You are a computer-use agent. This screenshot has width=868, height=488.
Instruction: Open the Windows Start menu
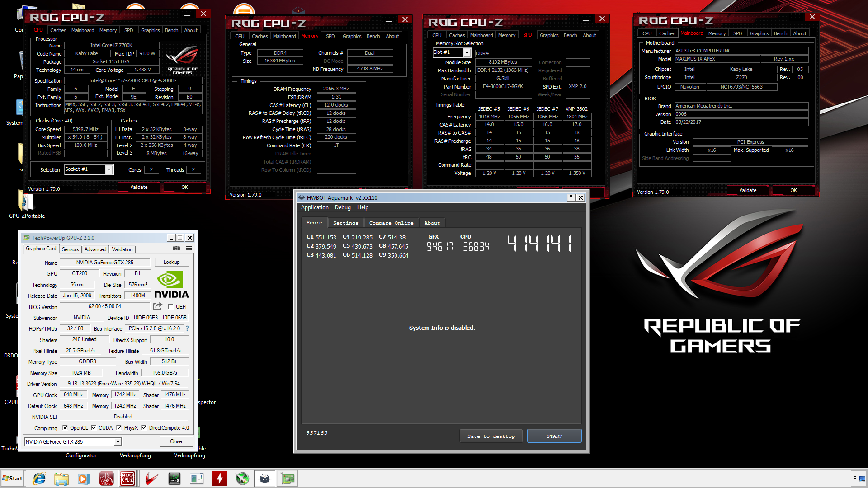[x=12, y=479]
